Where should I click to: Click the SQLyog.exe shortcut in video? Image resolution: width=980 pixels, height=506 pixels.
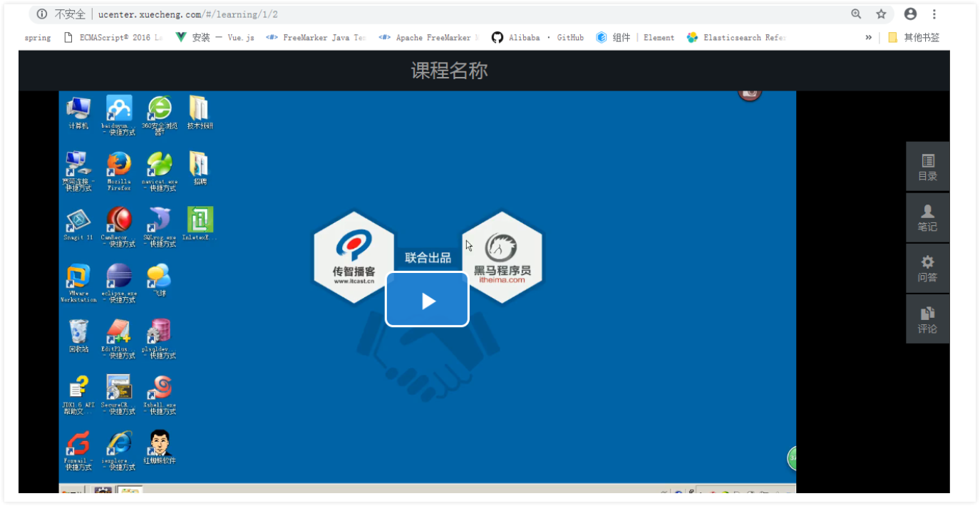click(159, 227)
